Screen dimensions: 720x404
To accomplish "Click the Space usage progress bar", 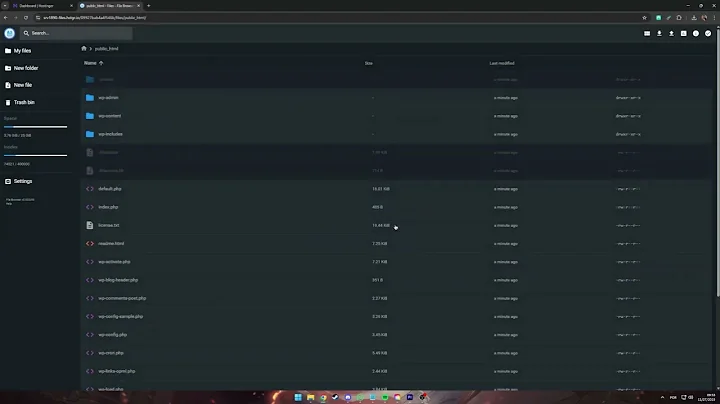I will [x=35, y=127].
